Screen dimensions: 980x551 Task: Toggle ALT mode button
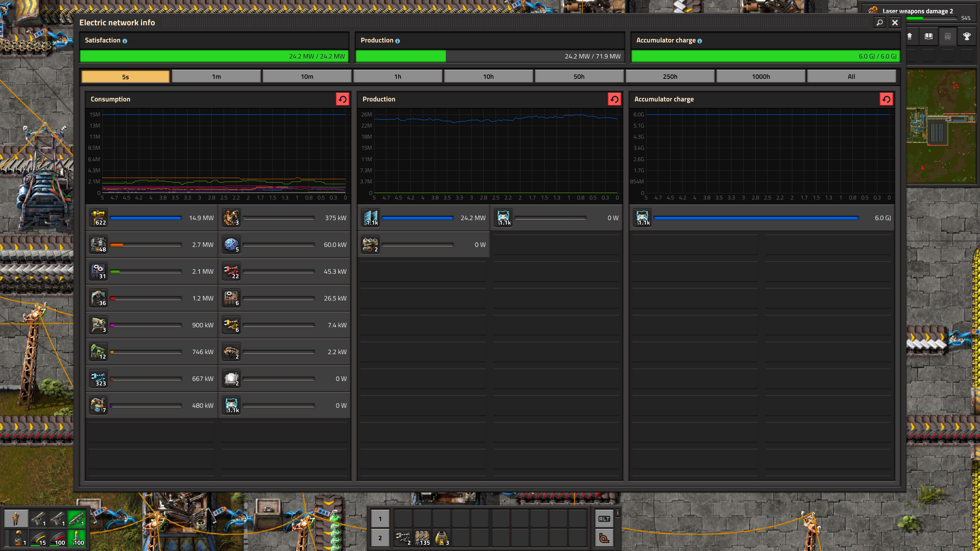pyautogui.click(x=604, y=519)
